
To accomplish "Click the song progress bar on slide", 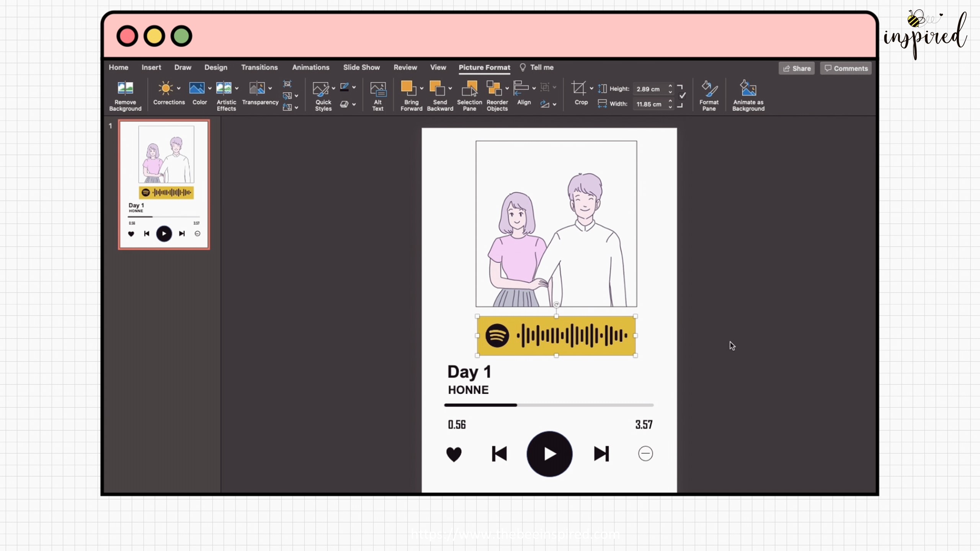I will [549, 405].
